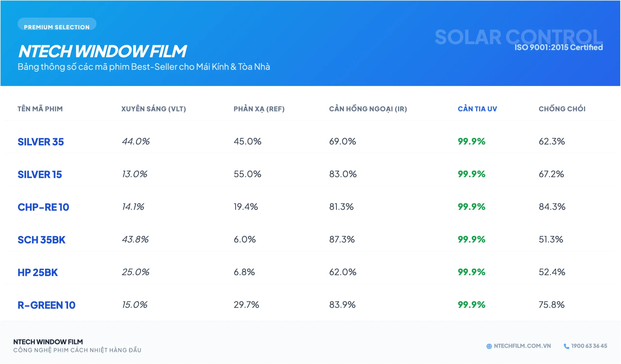The image size is (621, 364).
Task: Select the CHP-RE 10 film name
Action: (x=43, y=207)
